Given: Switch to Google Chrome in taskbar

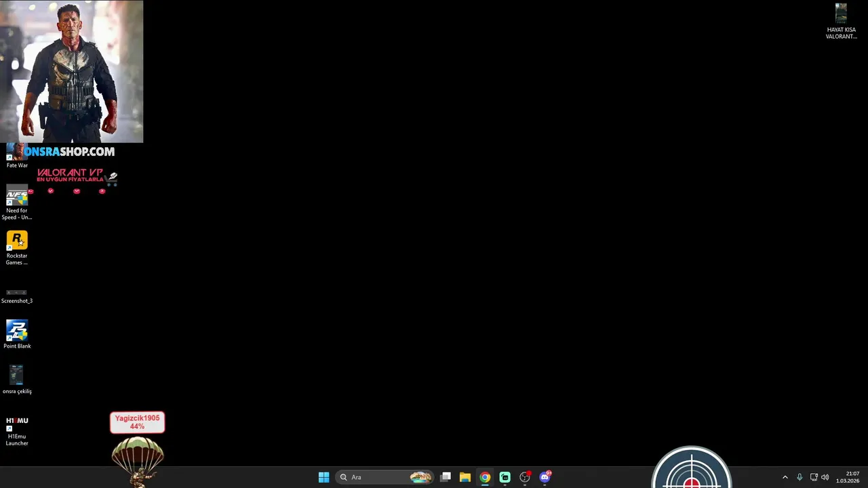Looking at the screenshot, I should click(x=485, y=477).
